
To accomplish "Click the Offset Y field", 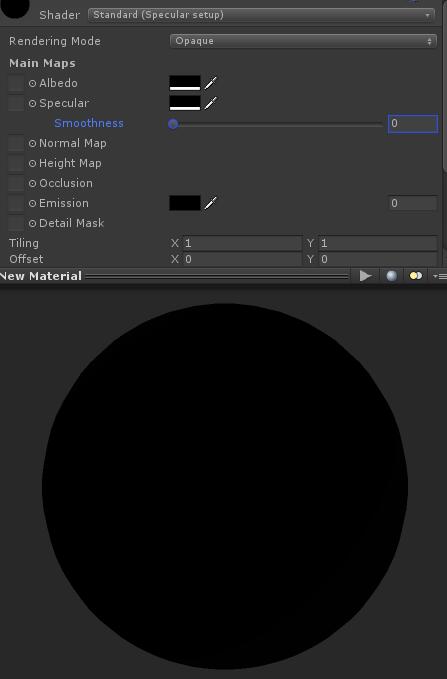I will (378, 259).
